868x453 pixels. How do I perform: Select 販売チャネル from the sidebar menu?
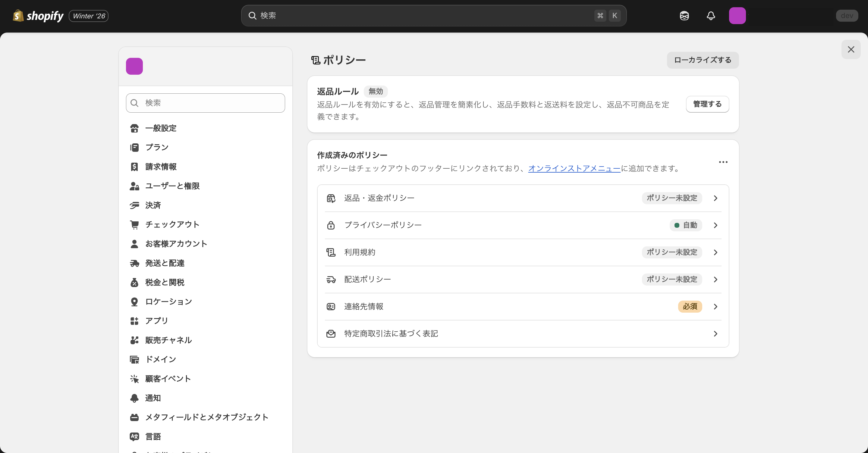click(168, 340)
